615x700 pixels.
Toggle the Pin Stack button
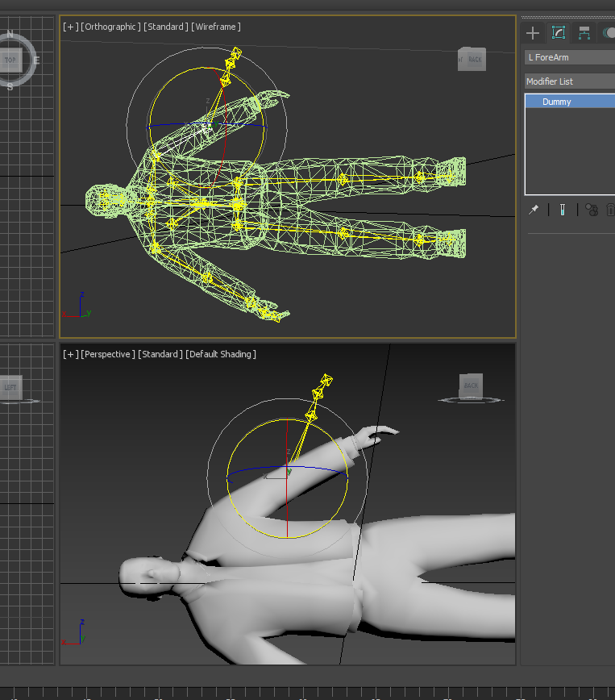pyautogui.click(x=534, y=210)
